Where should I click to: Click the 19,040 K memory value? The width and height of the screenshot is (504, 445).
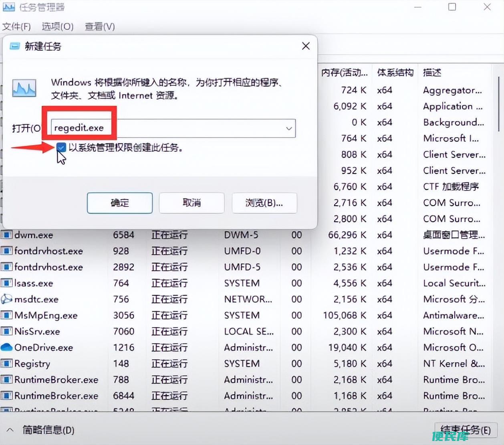click(x=347, y=347)
